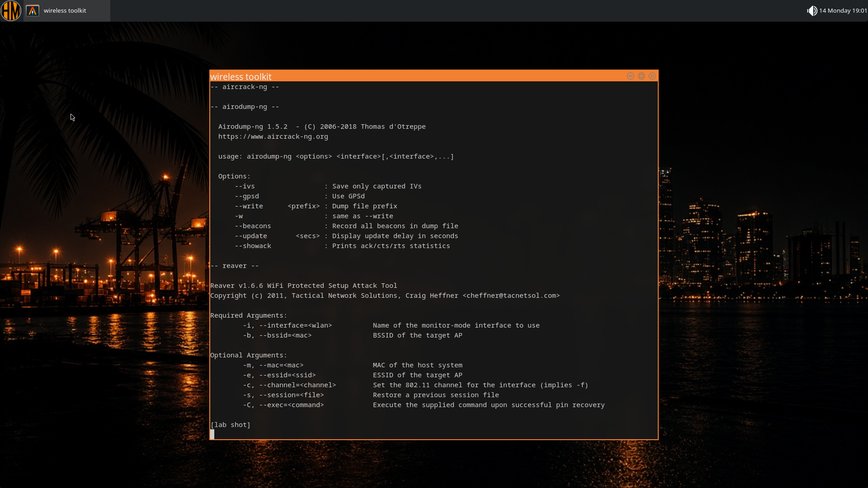Open the volume speaker tray icon
The width and height of the screenshot is (868, 488).
[812, 10]
